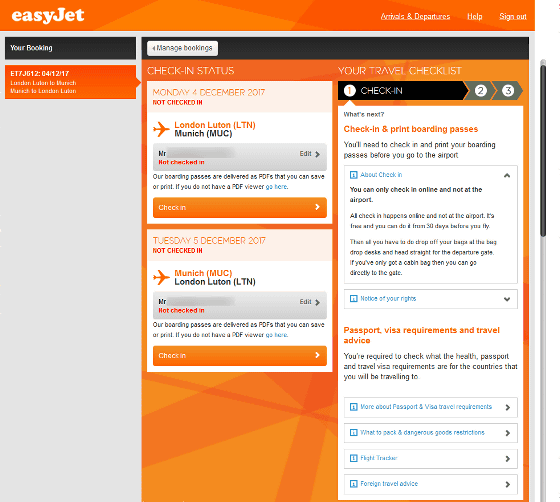Click info icon beside Flight Tracker

coord(353,458)
